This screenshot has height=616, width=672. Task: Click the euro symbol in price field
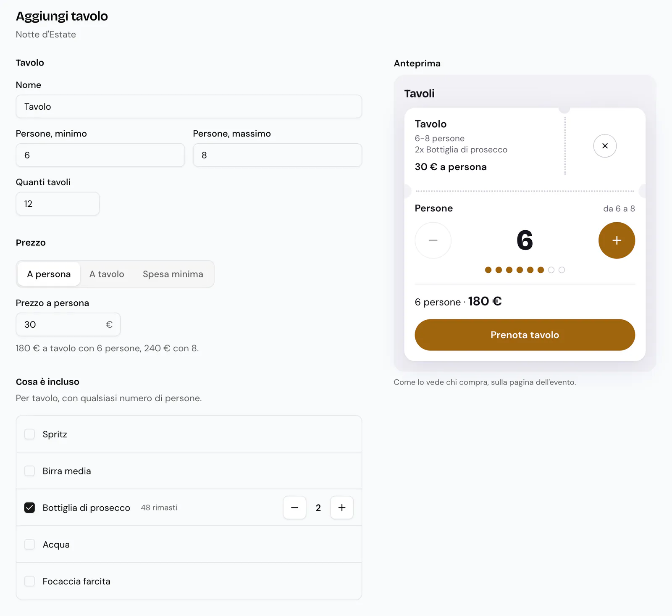109,324
